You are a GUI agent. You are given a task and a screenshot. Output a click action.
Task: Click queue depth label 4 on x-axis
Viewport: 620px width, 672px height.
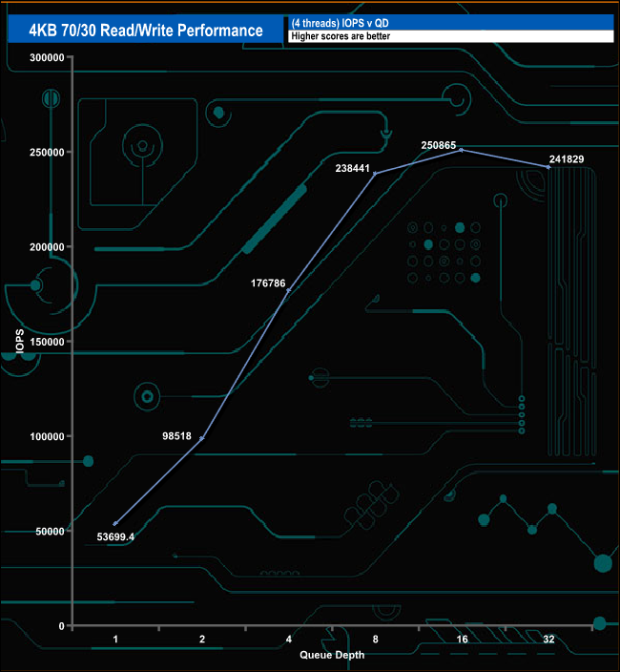pyautogui.click(x=289, y=640)
